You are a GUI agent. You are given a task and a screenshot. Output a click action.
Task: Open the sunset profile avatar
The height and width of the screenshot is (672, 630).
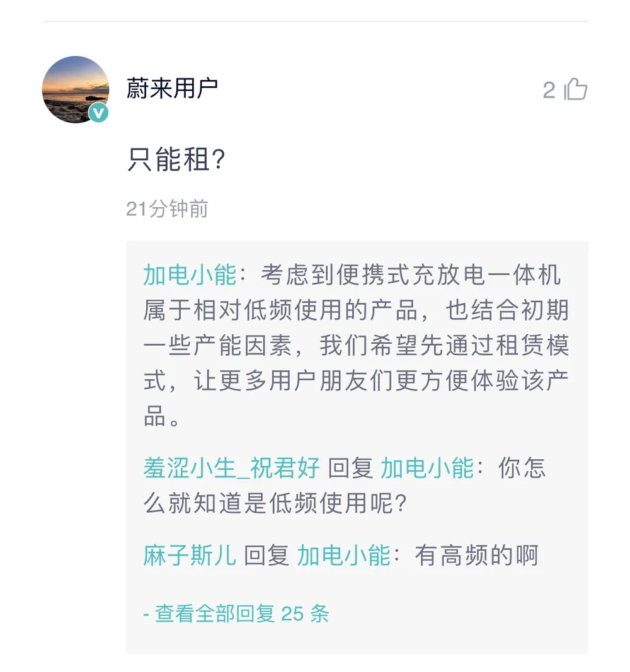(x=75, y=89)
